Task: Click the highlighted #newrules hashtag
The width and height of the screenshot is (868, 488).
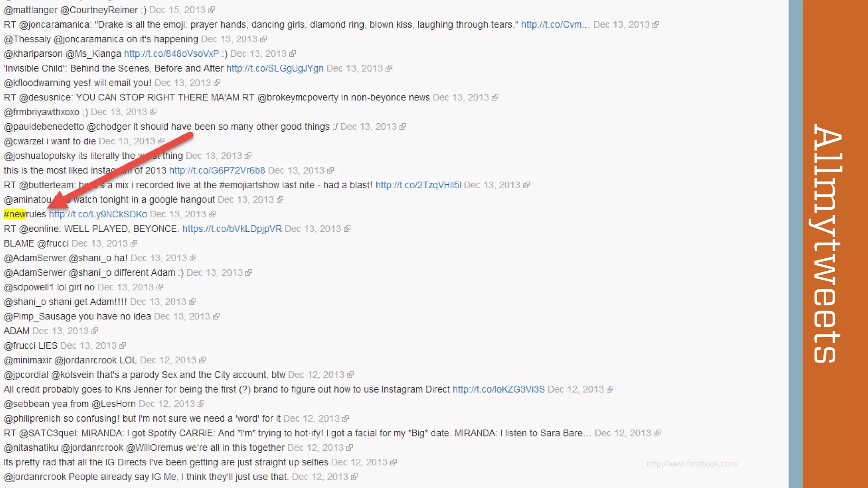Action: pos(25,214)
